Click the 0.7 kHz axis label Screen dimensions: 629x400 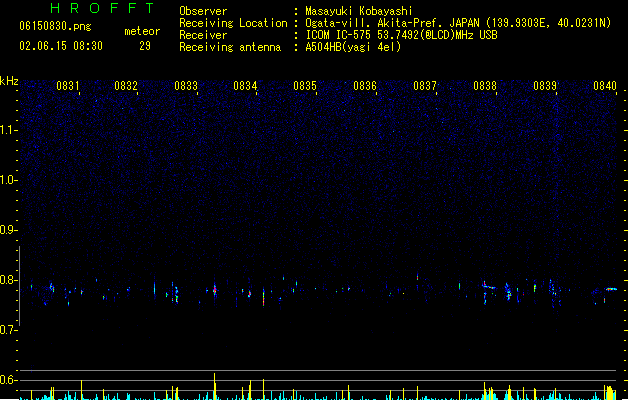pyautogui.click(x=8, y=330)
